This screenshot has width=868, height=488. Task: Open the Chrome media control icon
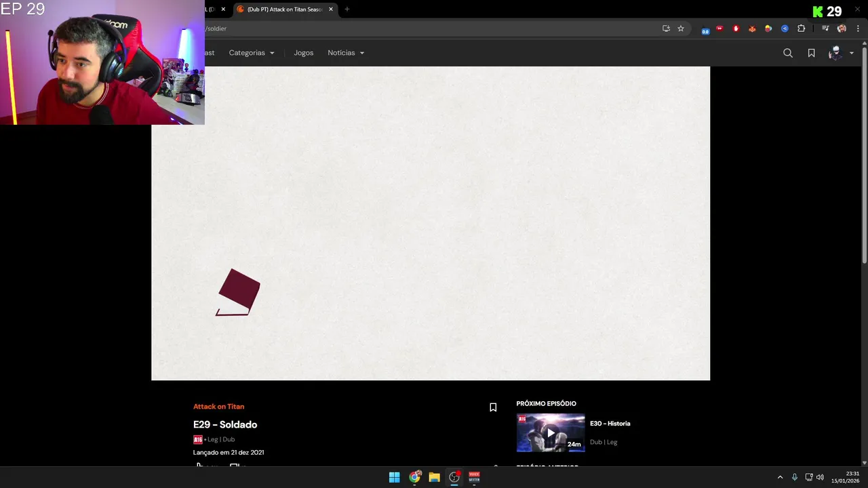click(825, 28)
